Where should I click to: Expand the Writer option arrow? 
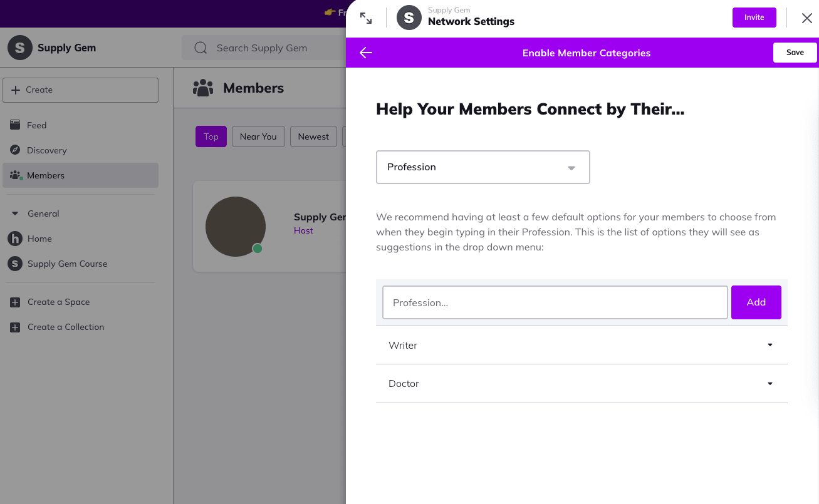770,345
